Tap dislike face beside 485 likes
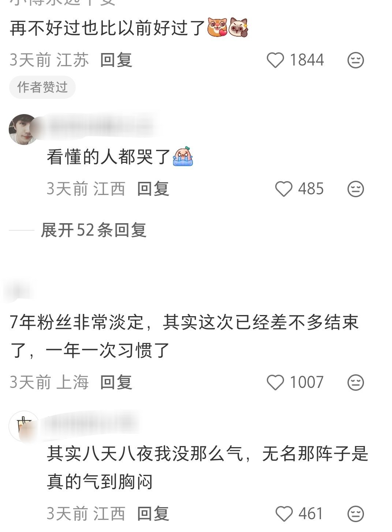The height and width of the screenshot is (532, 392). pyautogui.click(x=355, y=189)
